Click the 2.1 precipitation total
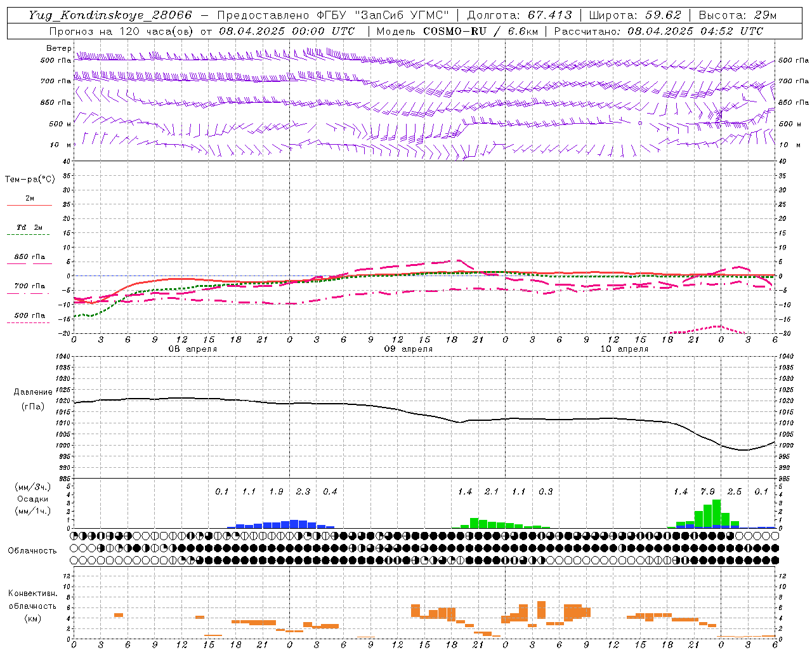The height and width of the screenshot is (650, 812). (x=492, y=492)
